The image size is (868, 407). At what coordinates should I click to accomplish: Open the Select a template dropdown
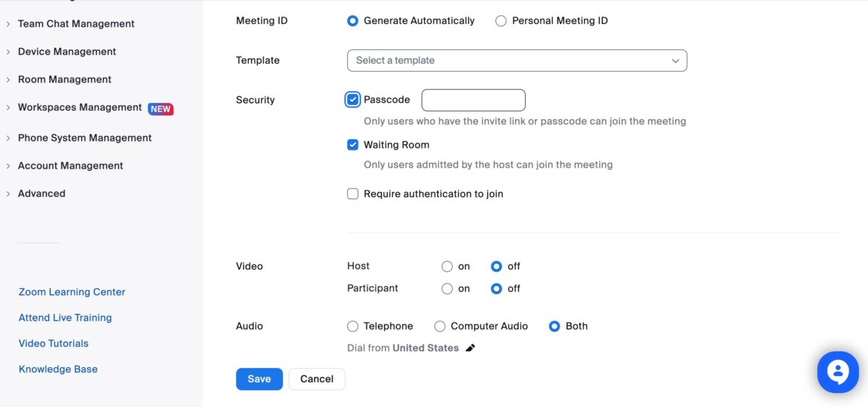point(516,61)
